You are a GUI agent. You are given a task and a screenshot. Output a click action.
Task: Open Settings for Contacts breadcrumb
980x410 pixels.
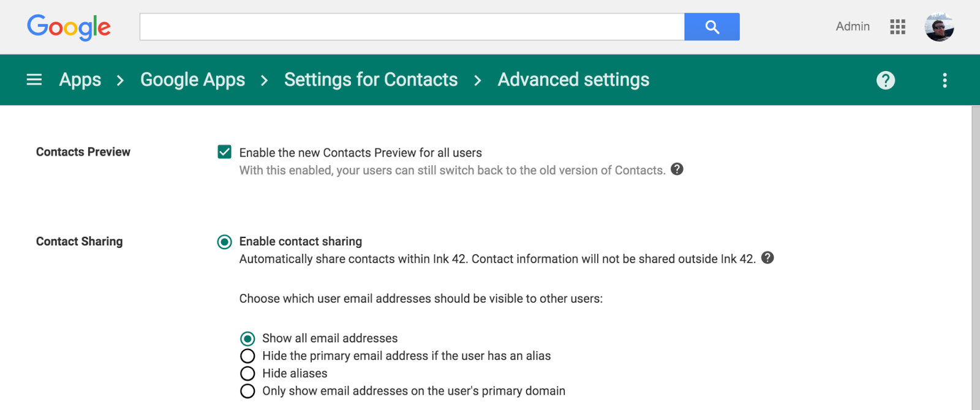(x=371, y=80)
